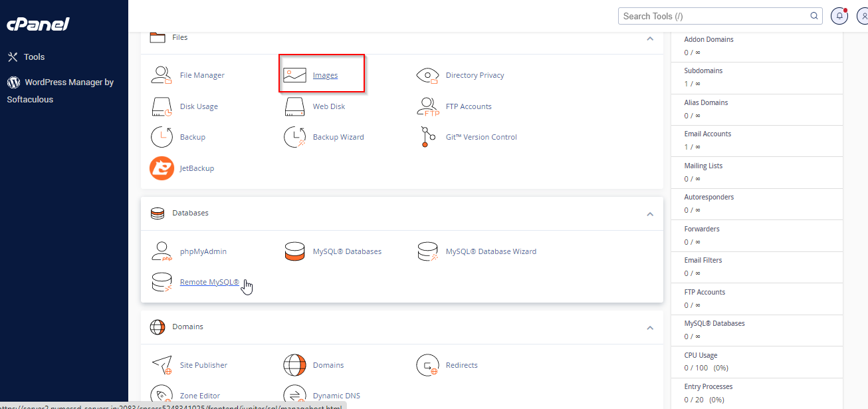868x409 pixels.
Task: Open the JetBackup orange icon
Action: (x=162, y=168)
